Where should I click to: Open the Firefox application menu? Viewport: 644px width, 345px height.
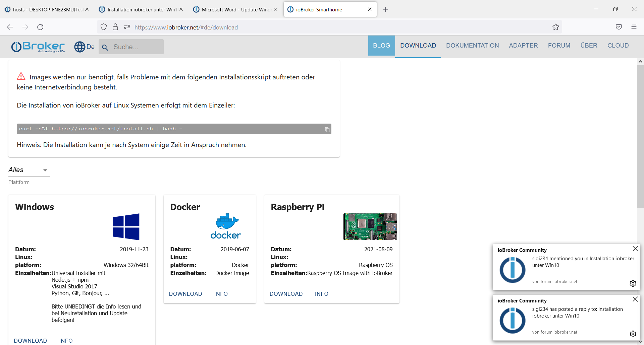(634, 27)
